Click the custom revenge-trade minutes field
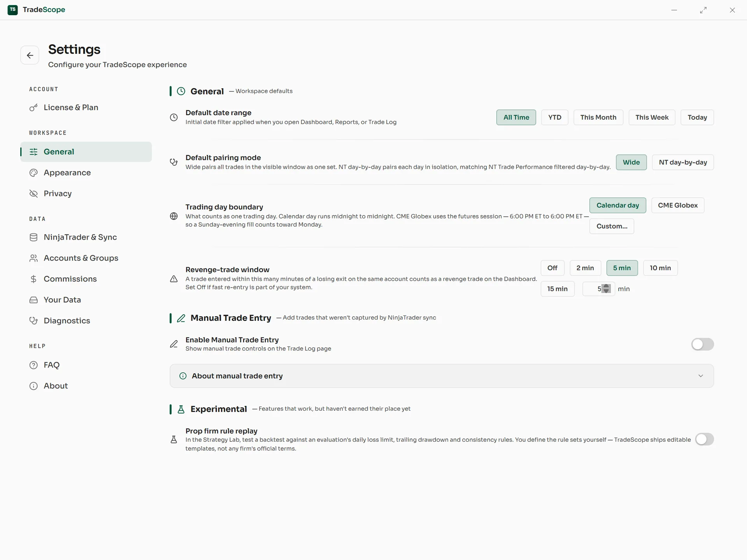 tap(598, 289)
